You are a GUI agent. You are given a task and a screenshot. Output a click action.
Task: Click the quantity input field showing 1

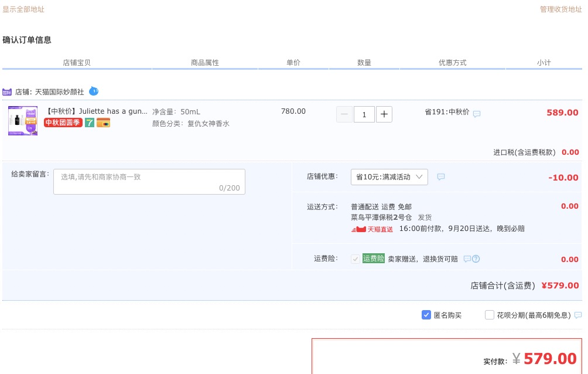pyautogui.click(x=364, y=114)
